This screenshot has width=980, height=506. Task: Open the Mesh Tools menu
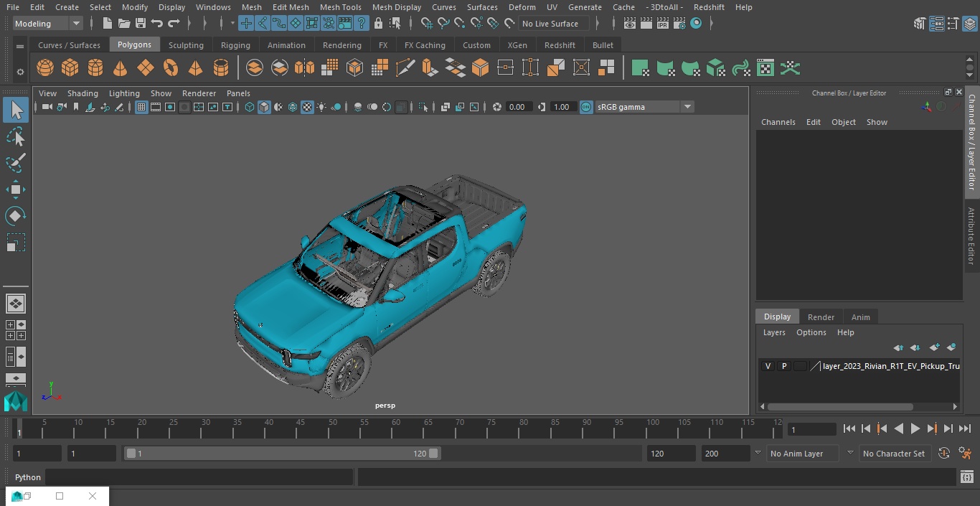340,7
